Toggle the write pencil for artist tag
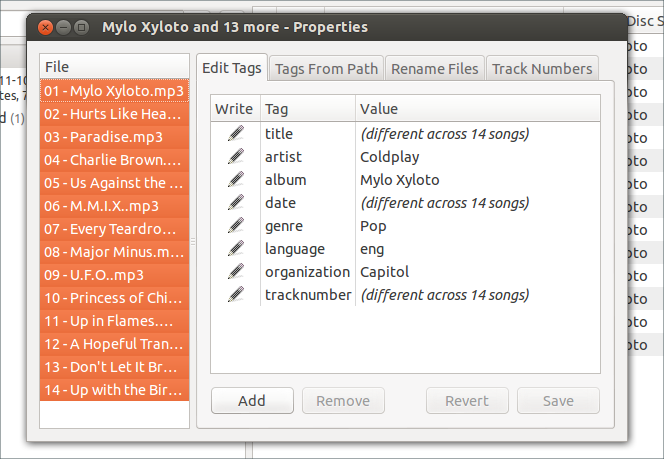 [236, 157]
